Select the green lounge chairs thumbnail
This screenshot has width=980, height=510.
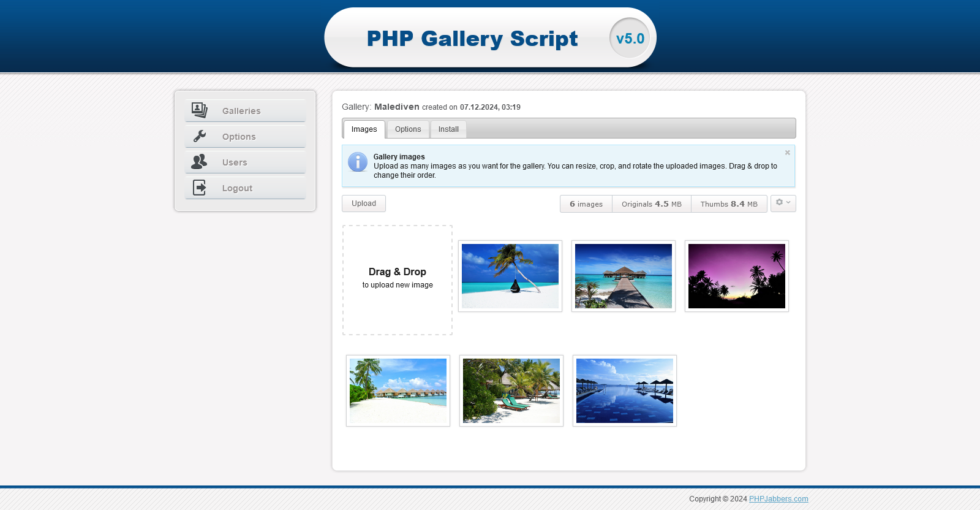pyautogui.click(x=511, y=390)
